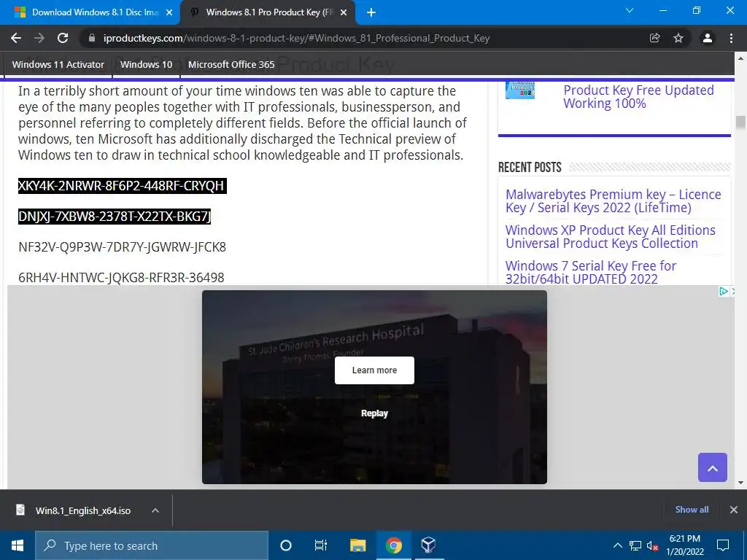Click the forward navigation arrow
This screenshot has width=747, height=560.
click(39, 38)
